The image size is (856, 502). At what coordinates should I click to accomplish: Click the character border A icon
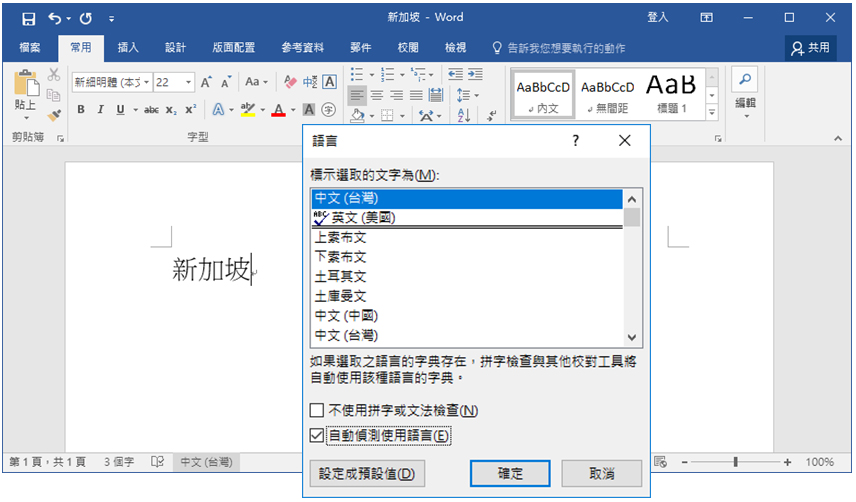click(x=329, y=82)
